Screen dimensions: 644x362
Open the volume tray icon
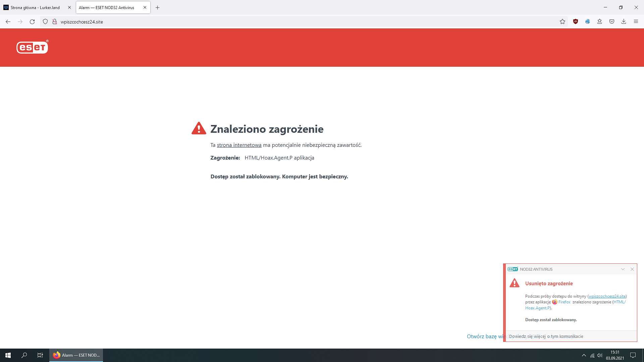(600, 355)
